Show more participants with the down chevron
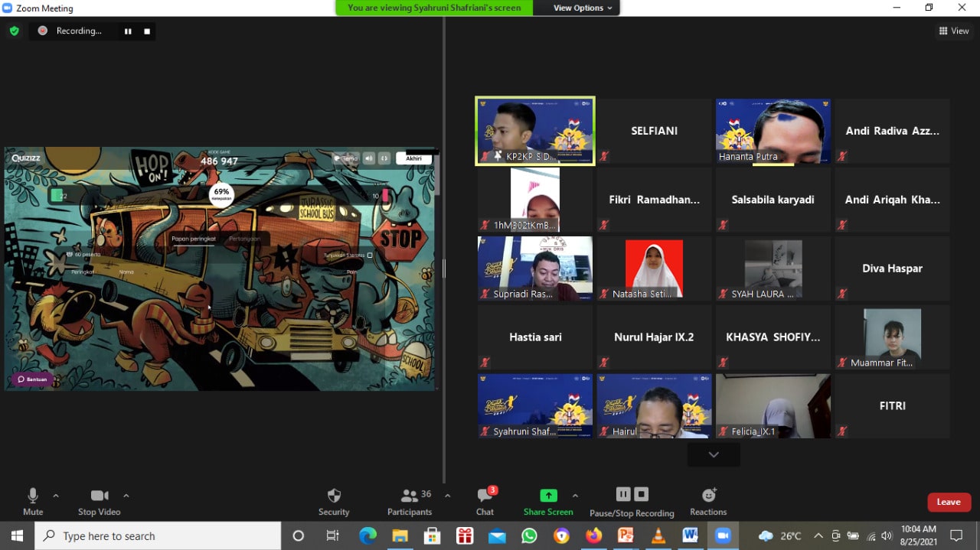The width and height of the screenshot is (980, 550). tap(714, 454)
